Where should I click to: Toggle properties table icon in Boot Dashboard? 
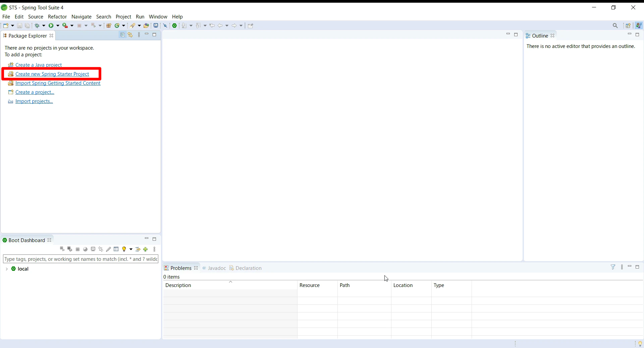coord(116,249)
